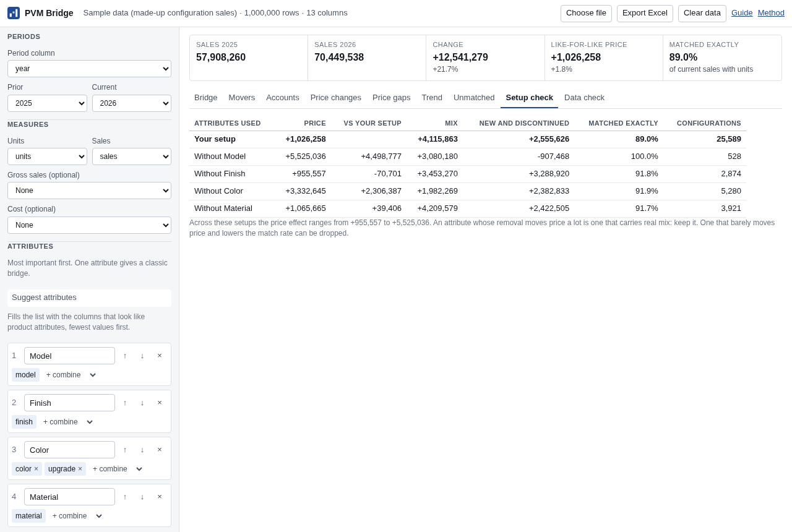
Task: Open the Data check tab
Action: click(584, 98)
